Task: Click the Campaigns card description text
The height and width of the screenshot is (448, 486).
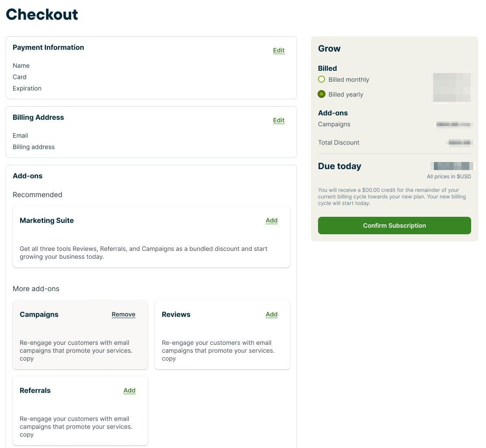Action: point(76,351)
